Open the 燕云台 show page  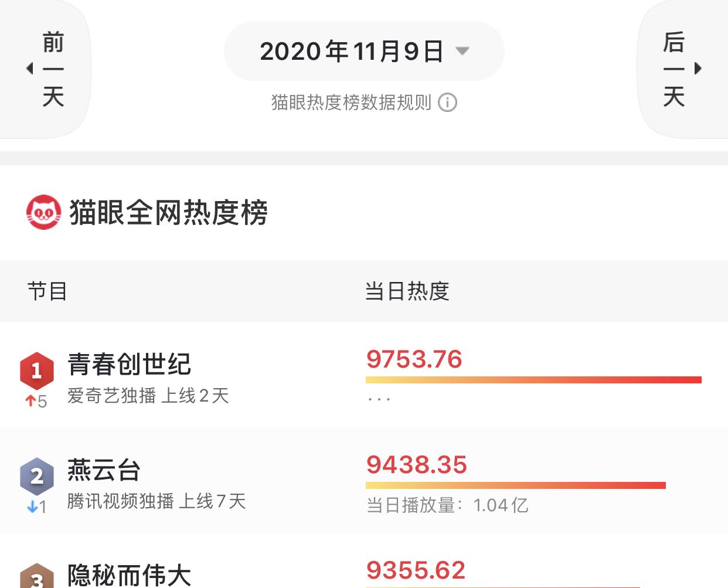[104, 471]
